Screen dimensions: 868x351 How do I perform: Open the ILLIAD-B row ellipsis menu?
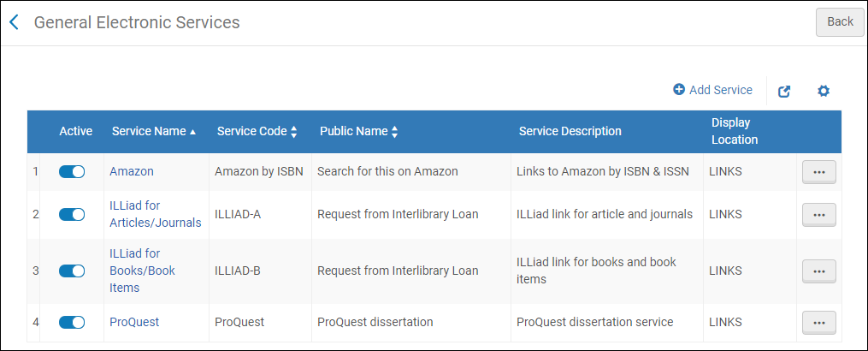pyautogui.click(x=818, y=271)
